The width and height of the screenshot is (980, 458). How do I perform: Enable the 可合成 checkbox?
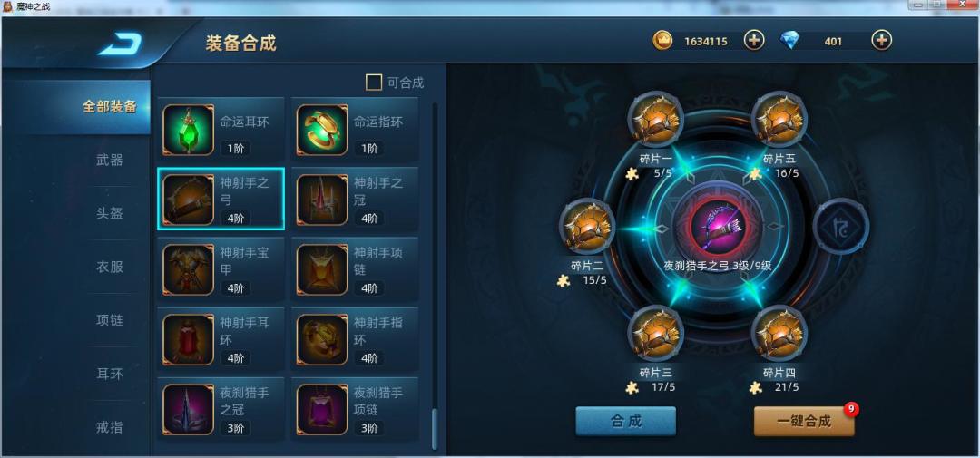(x=374, y=83)
